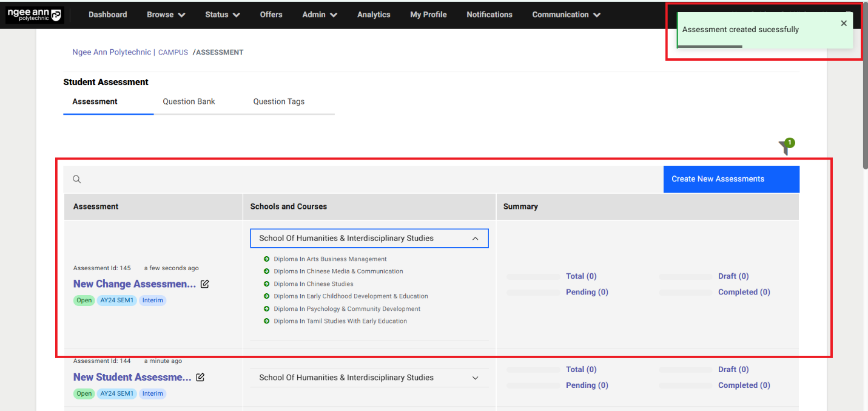Click edit icon beside New Student Assessment
The image size is (868, 411).
tap(200, 377)
